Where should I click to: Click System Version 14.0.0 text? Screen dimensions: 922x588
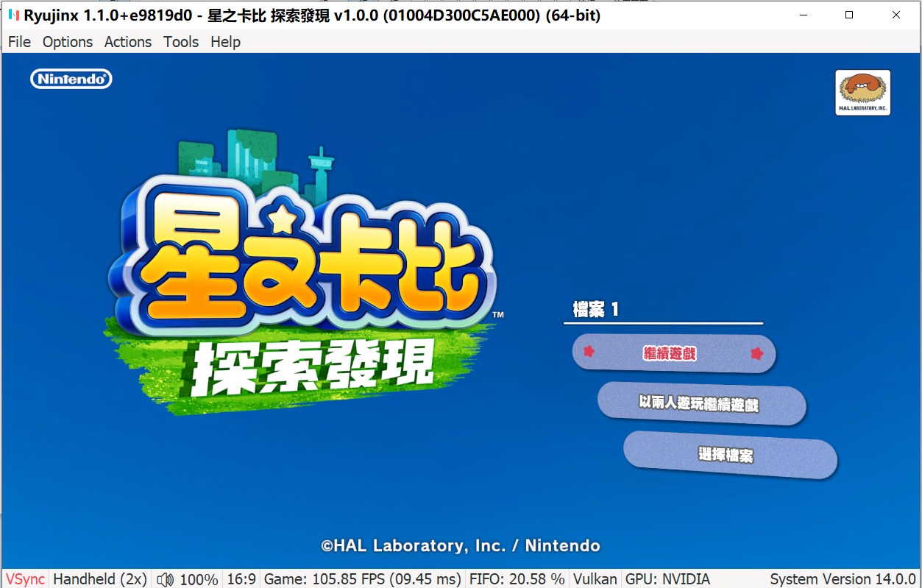(843, 579)
